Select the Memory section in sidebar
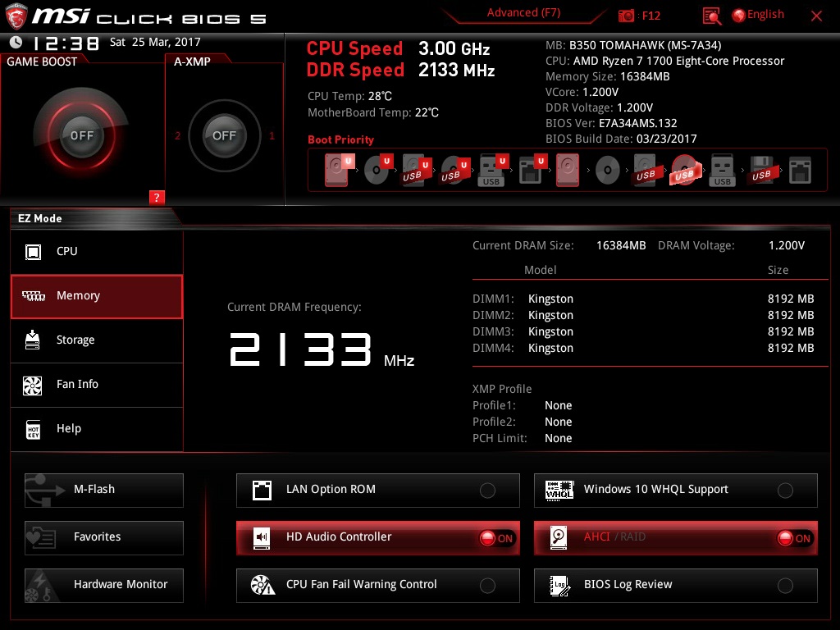Screen dimensions: 840x630 pos(97,296)
